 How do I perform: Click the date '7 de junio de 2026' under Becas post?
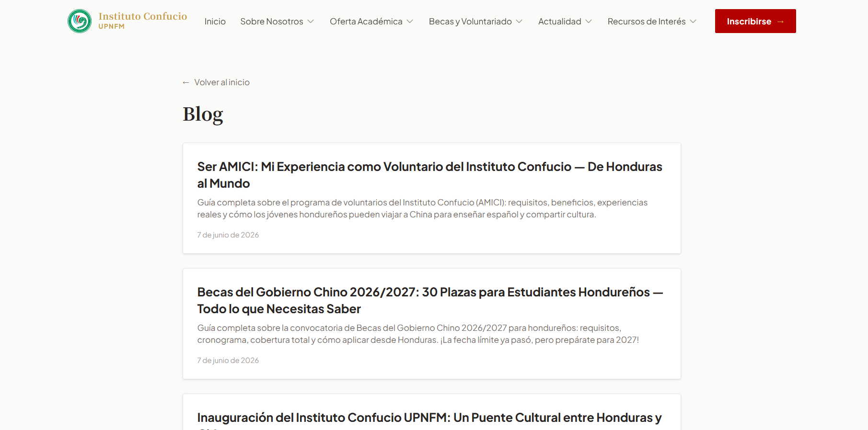pos(228,360)
